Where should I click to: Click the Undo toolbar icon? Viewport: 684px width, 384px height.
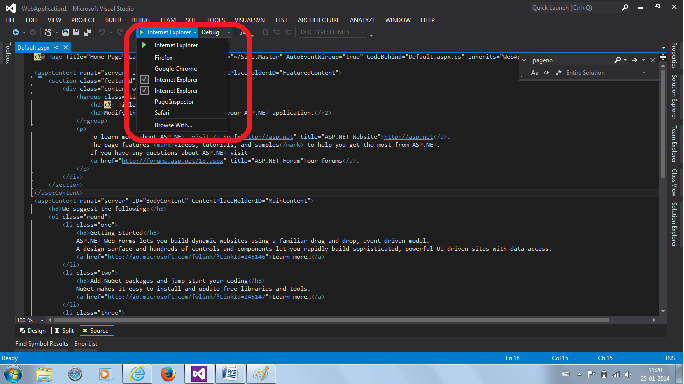[x=102, y=32]
